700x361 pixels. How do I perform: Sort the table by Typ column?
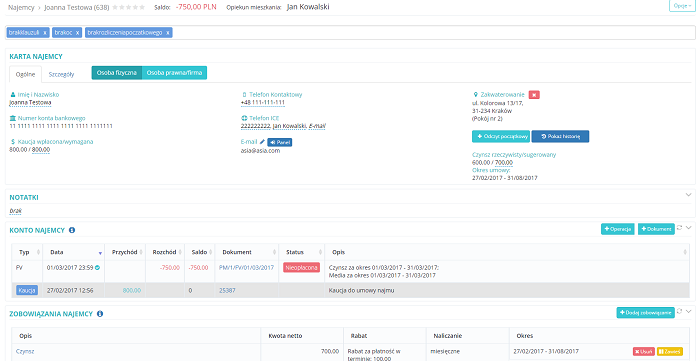(x=27, y=252)
